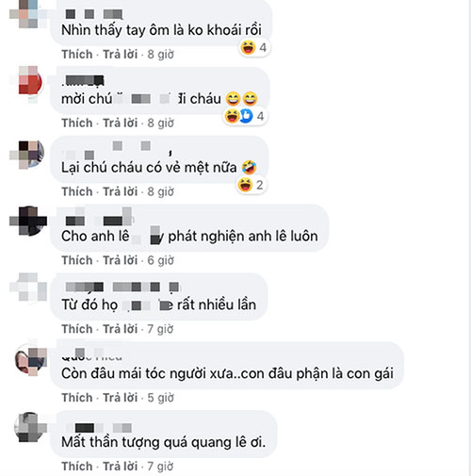This screenshot has height=476, width=471.
Task: Open laughing reaction on the 'Lại chú cháu' comment
Action: click(245, 185)
